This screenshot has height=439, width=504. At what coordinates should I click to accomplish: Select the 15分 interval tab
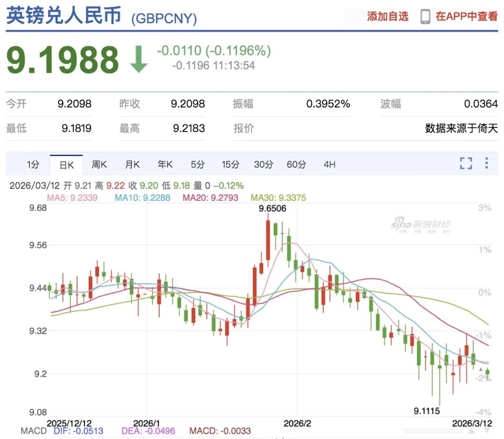click(x=230, y=164)
